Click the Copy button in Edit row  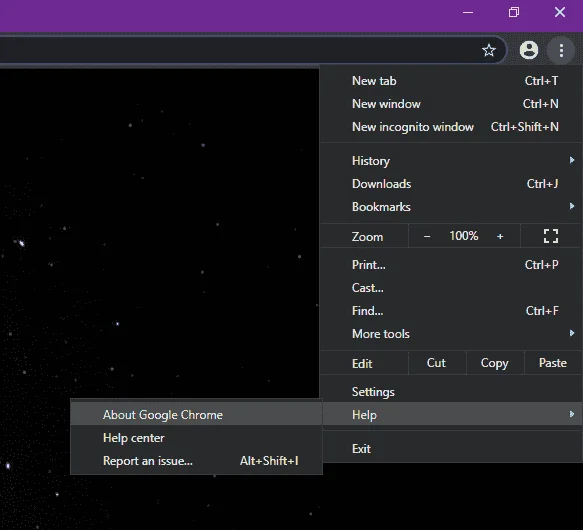[x=495, y=363]
